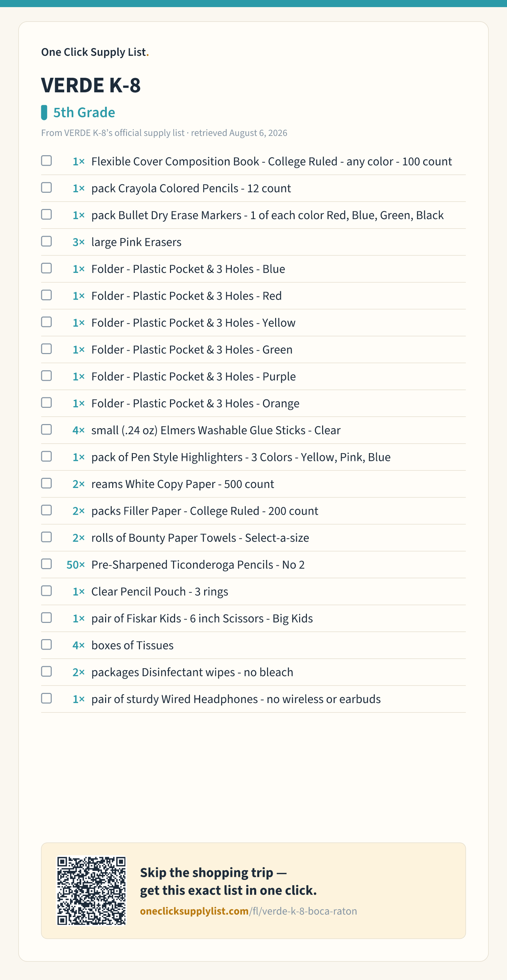507x980 pixels.
Task: Tick the boxes of Tissues checkbox
Action: pos(46,645)
